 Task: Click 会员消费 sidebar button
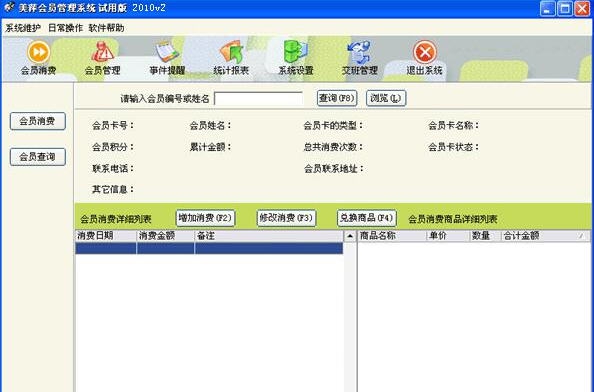[38, 121]
